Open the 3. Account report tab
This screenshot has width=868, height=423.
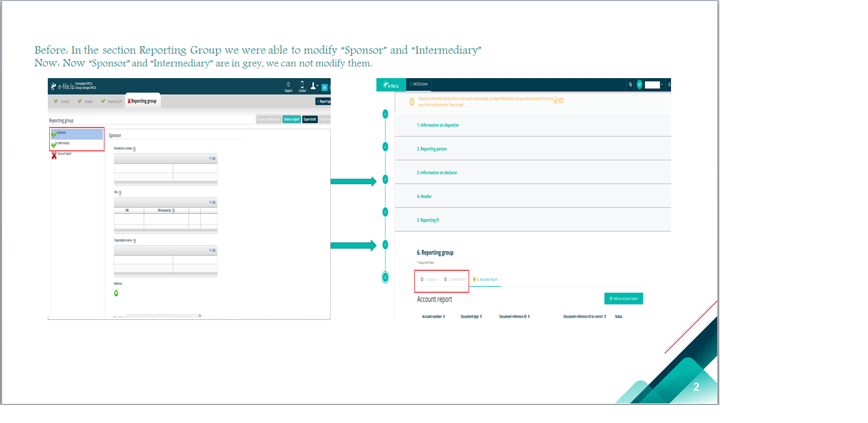pyautogui.click(x=486, y=280)
